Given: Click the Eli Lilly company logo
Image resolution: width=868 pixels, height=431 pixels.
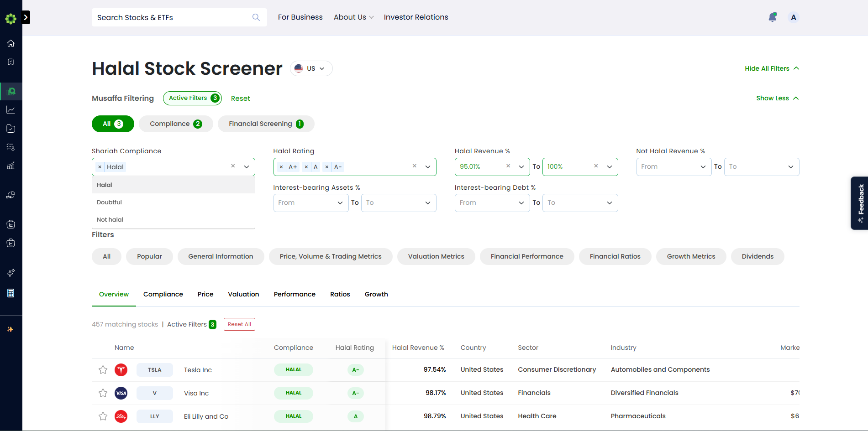Looking at the screenshot, I should pos(121,416).
